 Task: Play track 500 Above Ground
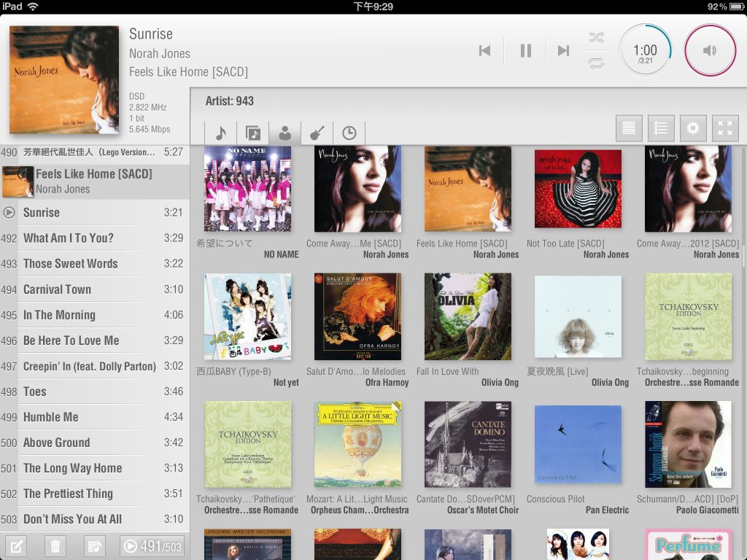coord(95,443)
